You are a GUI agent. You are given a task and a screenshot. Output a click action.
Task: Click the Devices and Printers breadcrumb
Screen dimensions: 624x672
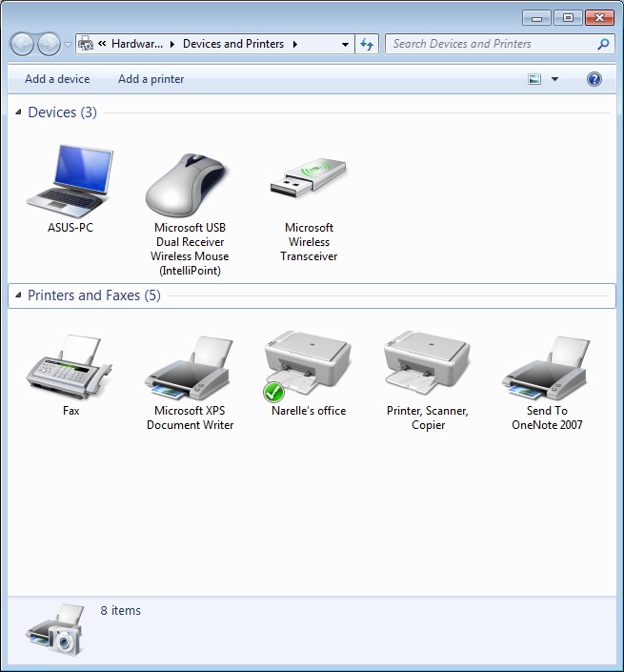pyautogui.click(x=233, y=44)
